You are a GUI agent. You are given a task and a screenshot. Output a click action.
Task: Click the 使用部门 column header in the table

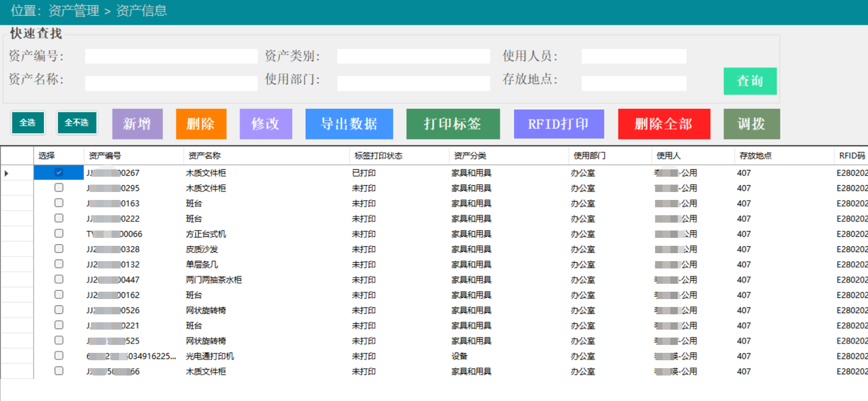pos(610,156)
